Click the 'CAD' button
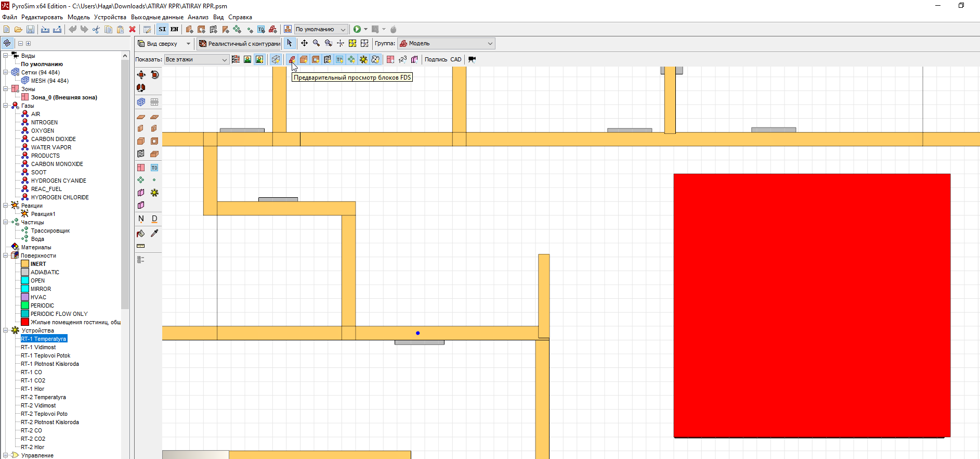 pos(456,59)
